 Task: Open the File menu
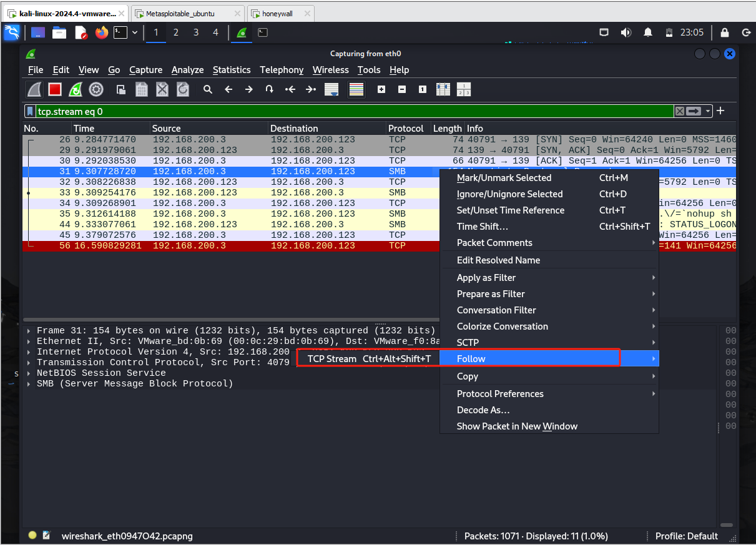pyautogui.click(x=36, y=70)
